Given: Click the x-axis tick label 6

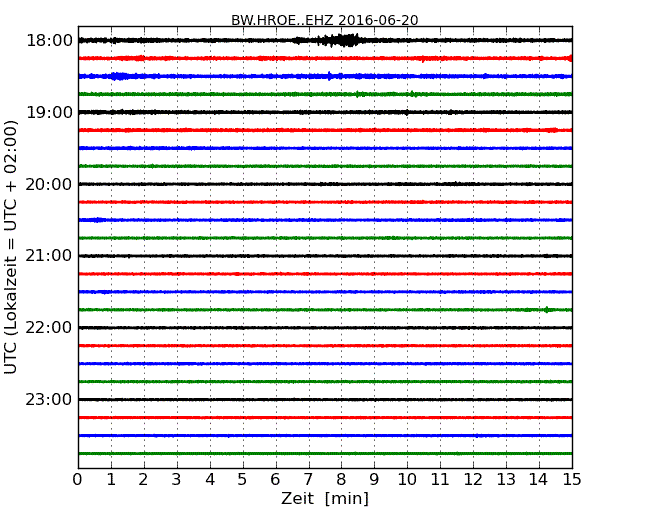Looking at the screenshot, I should click(x=275, y=480).
